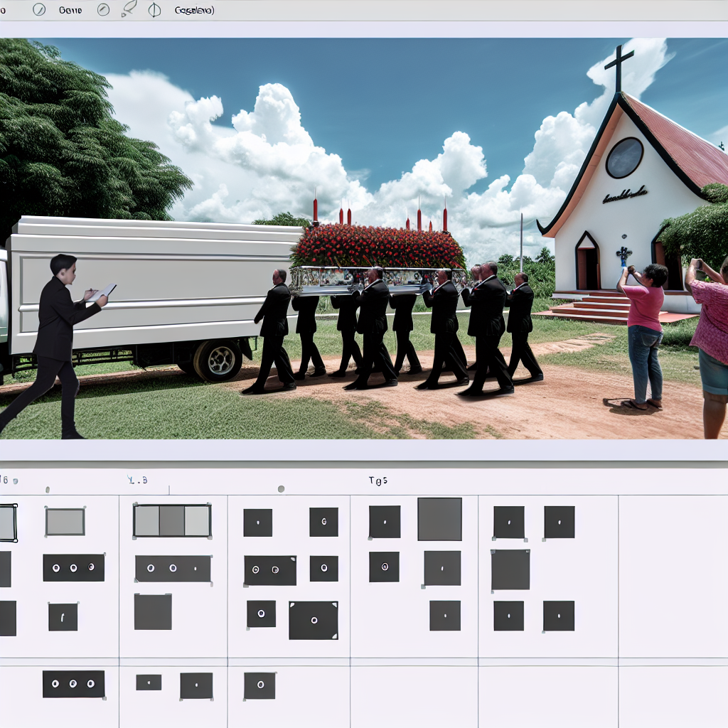728x728 pixels.
Task: Open the Game menu in top bar
Action: pyautogui.click(x=70, y=11)
